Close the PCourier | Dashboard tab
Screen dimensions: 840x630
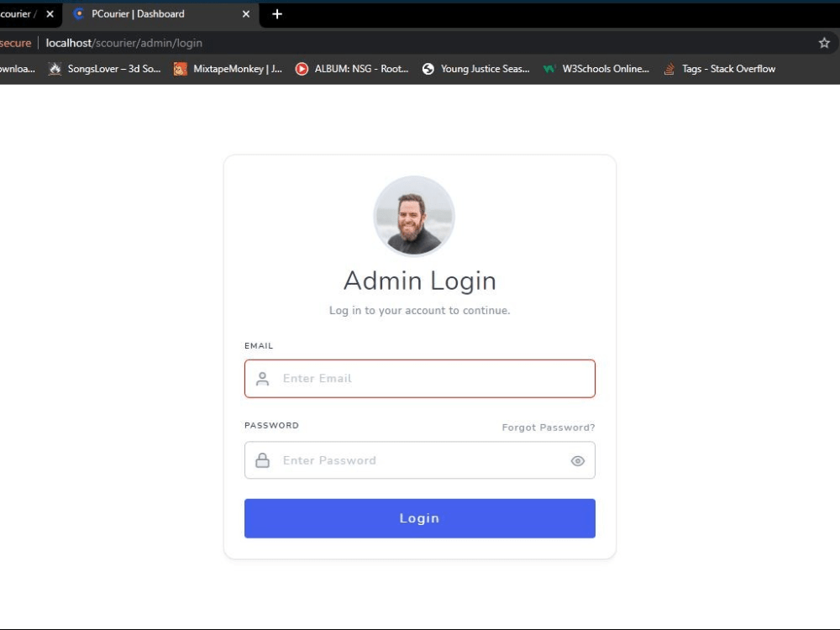click(246, 14)
